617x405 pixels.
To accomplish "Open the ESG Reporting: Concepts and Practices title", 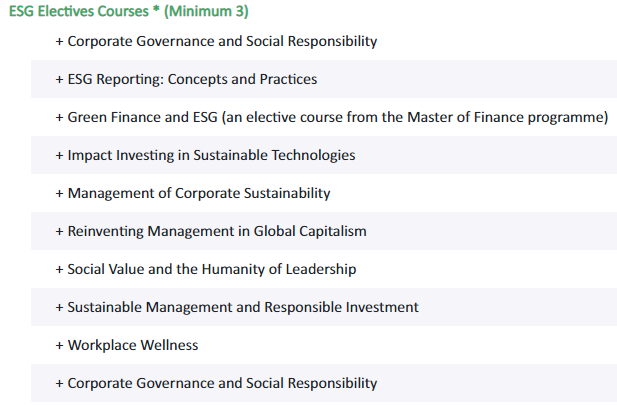I will (192, 79).
